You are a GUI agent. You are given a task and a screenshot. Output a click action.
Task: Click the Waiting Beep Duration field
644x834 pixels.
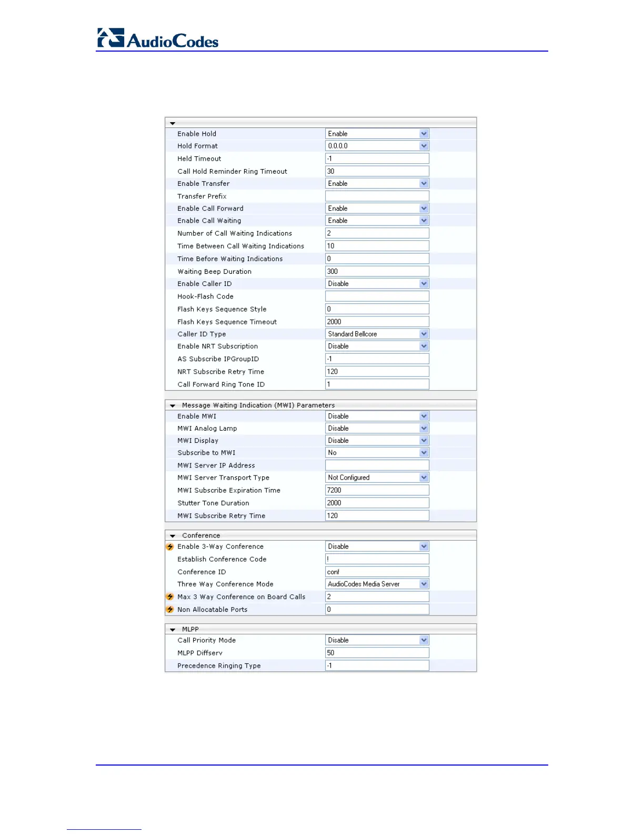point(377,271)
